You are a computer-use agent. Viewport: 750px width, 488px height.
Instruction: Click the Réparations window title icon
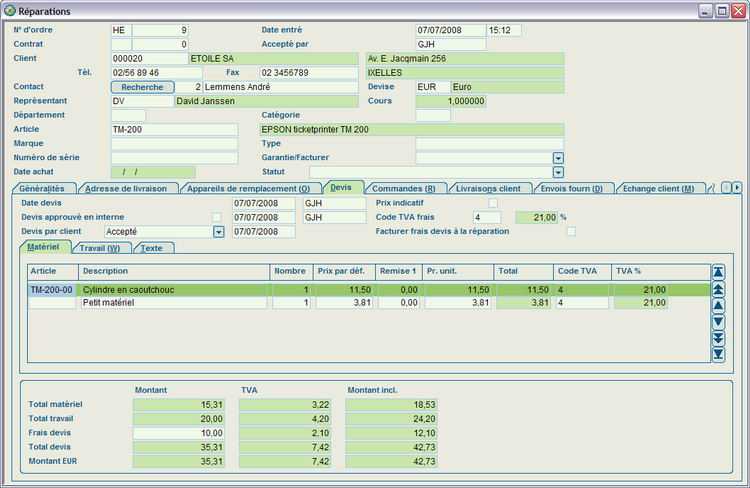point(10,10)
